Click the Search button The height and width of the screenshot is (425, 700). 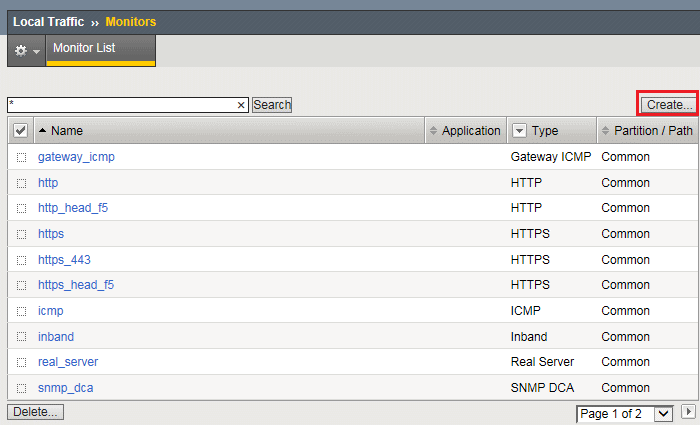click(271, 105)
